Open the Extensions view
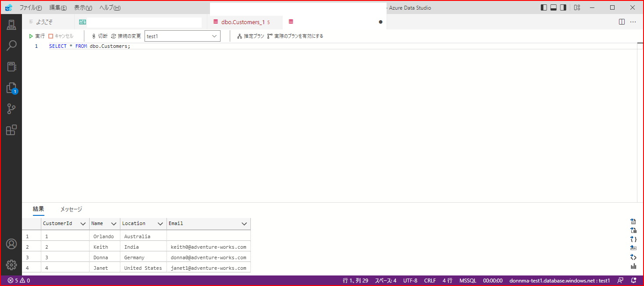This screenshot has width=644, height=286. click(x=11, y=130)
